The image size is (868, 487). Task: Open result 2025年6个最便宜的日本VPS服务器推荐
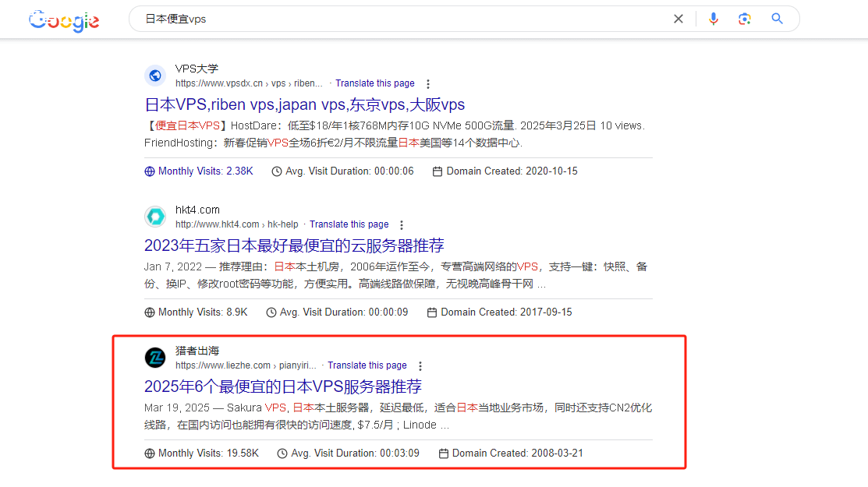[283, 386]
